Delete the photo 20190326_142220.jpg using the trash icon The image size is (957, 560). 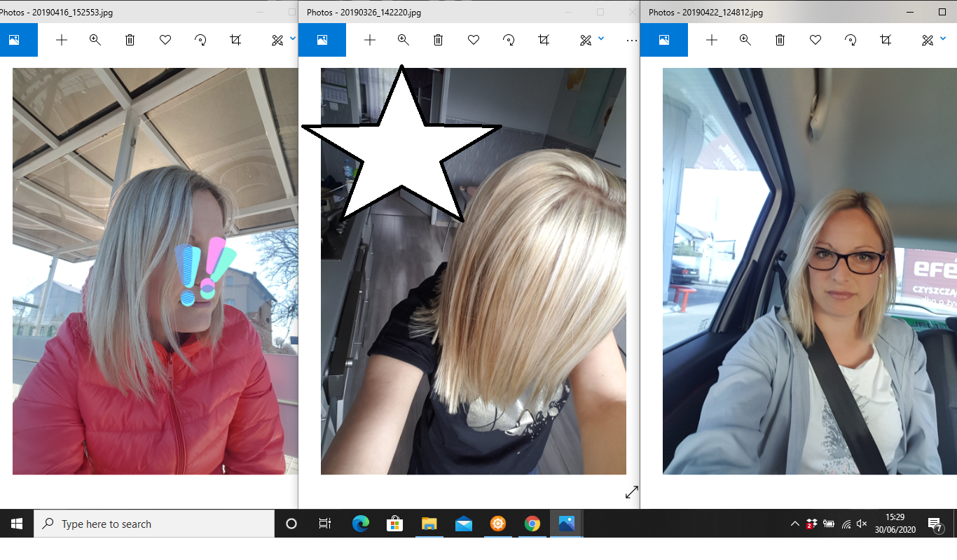click(x=438, y=40)
